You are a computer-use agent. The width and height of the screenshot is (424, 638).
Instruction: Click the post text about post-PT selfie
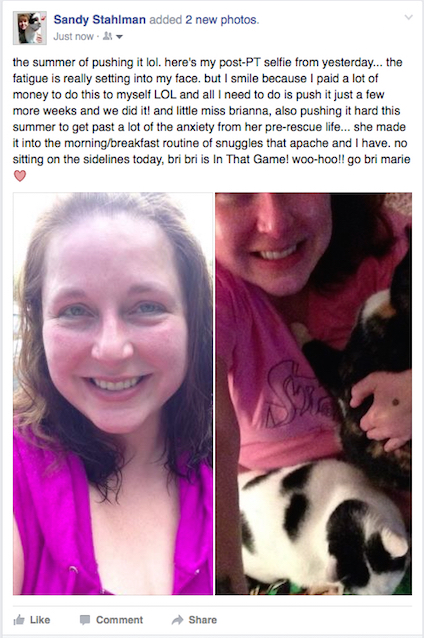point(211,111)
